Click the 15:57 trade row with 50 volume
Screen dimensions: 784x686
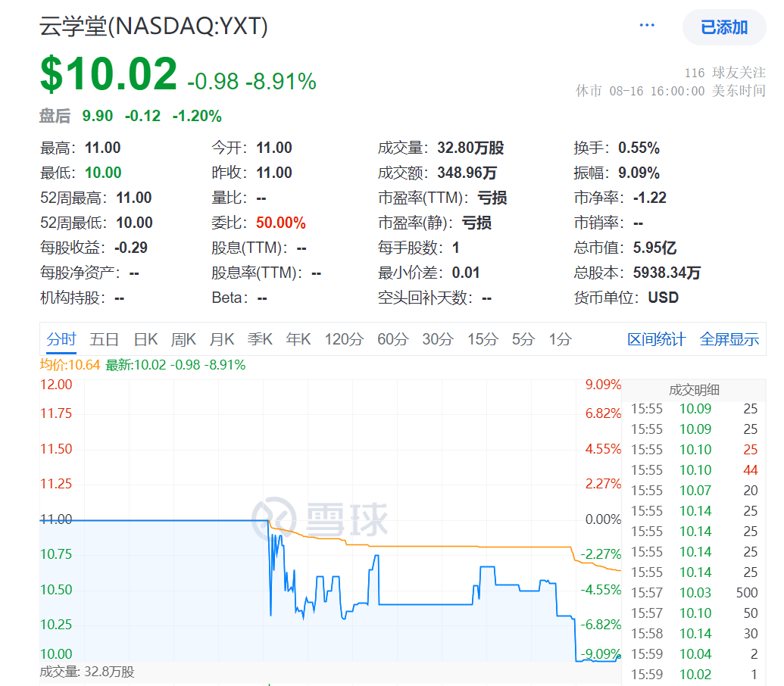pos(694,613)
